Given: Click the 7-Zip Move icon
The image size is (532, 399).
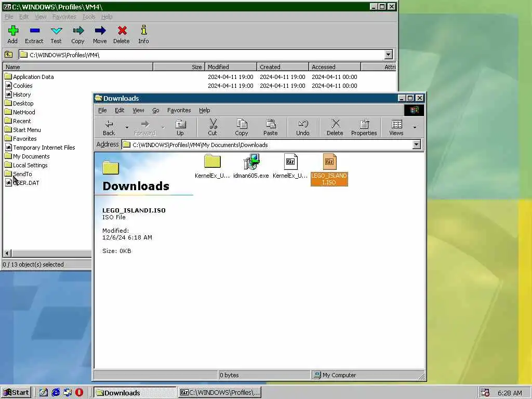Looking at the screenshot, I should [x=100, y=31].
